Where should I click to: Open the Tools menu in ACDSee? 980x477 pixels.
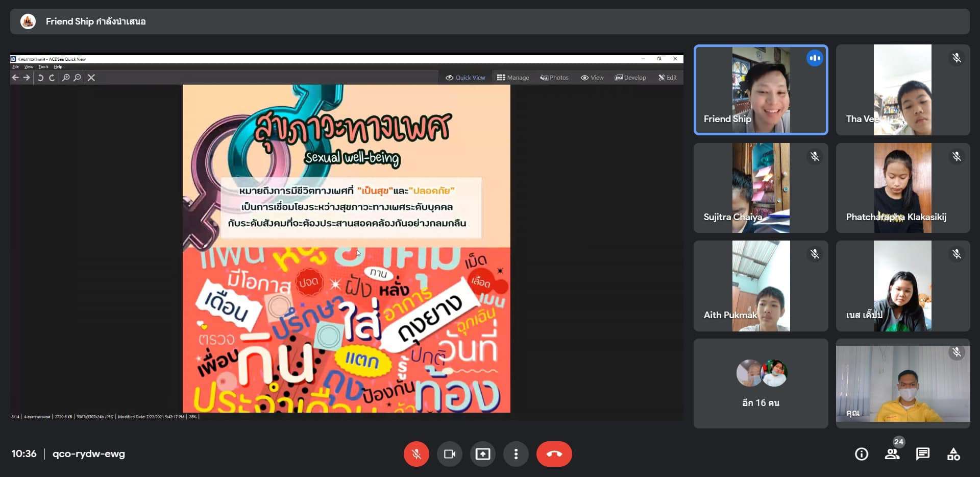[43, 67]
